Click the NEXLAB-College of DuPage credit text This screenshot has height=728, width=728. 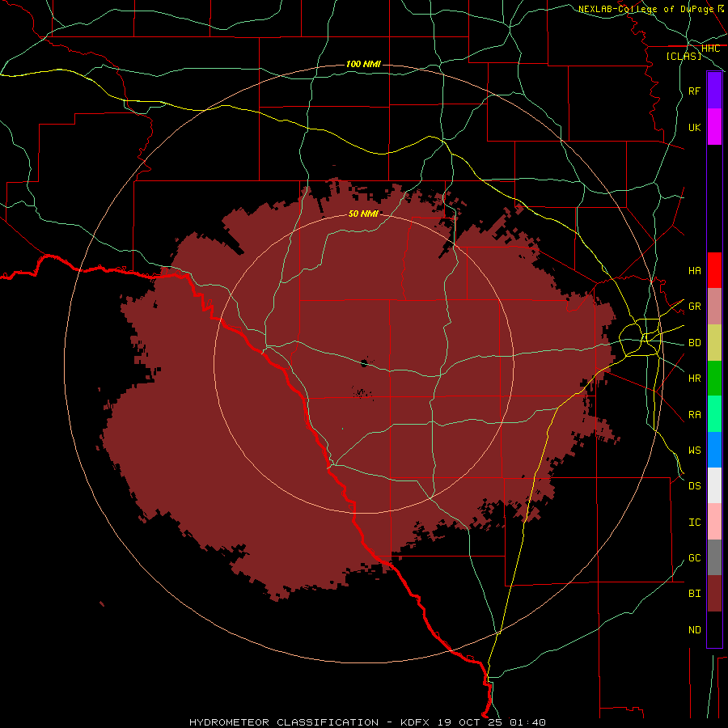[x=645, y=9]
